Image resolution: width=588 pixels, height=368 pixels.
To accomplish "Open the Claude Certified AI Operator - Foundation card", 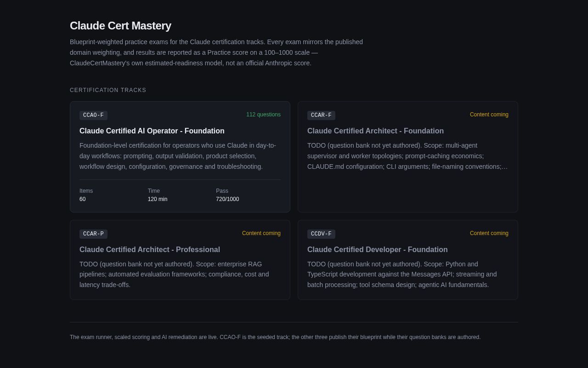I will point(180,157).
